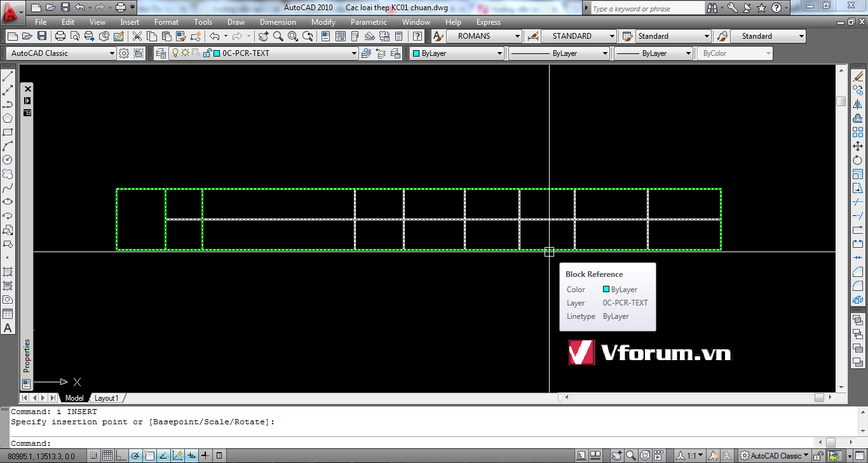Click the binoculars search icon in title bar
The image size is (868, 463).
712,8
